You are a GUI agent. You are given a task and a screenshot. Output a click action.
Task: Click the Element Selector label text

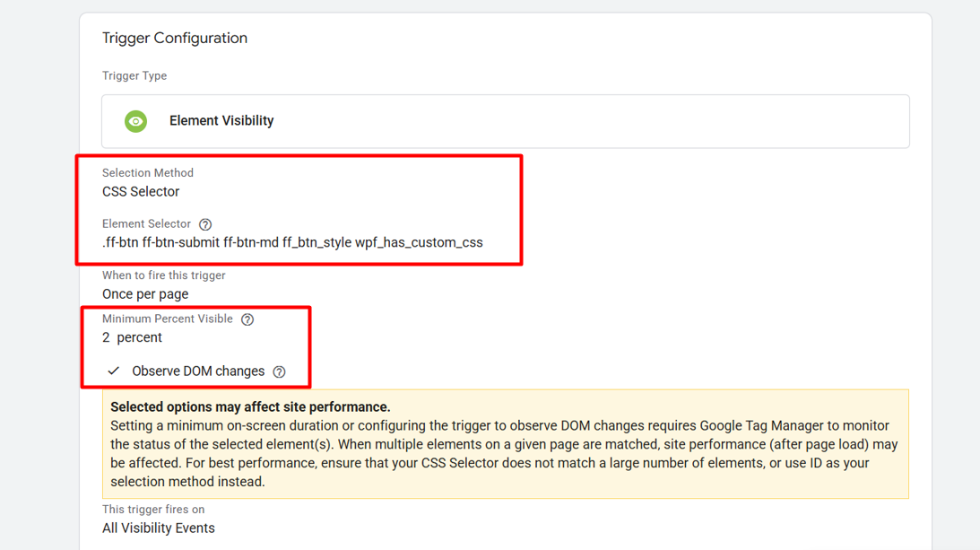(x=146, y=224)
